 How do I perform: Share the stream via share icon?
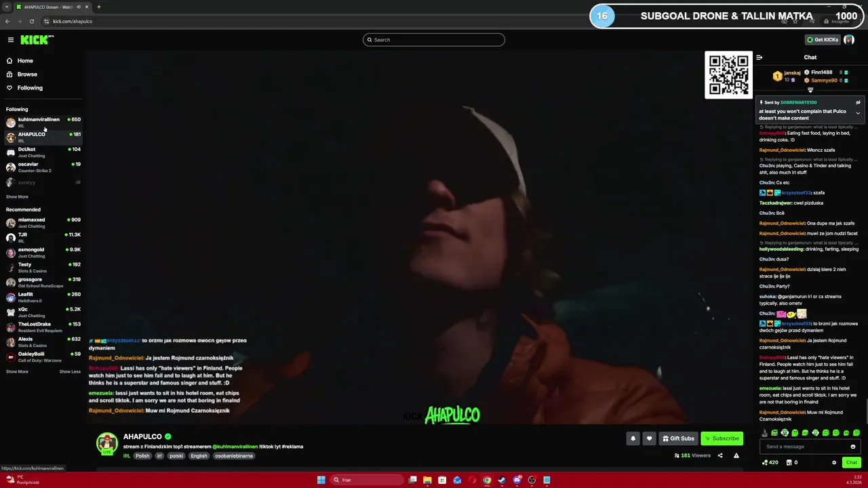[x=720, y=455]
